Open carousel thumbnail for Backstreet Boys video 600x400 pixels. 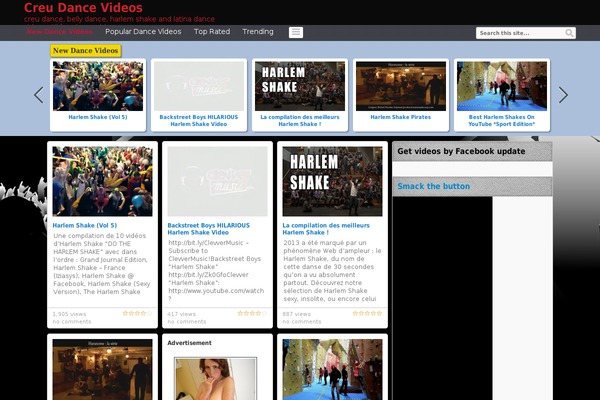[199, 86]
